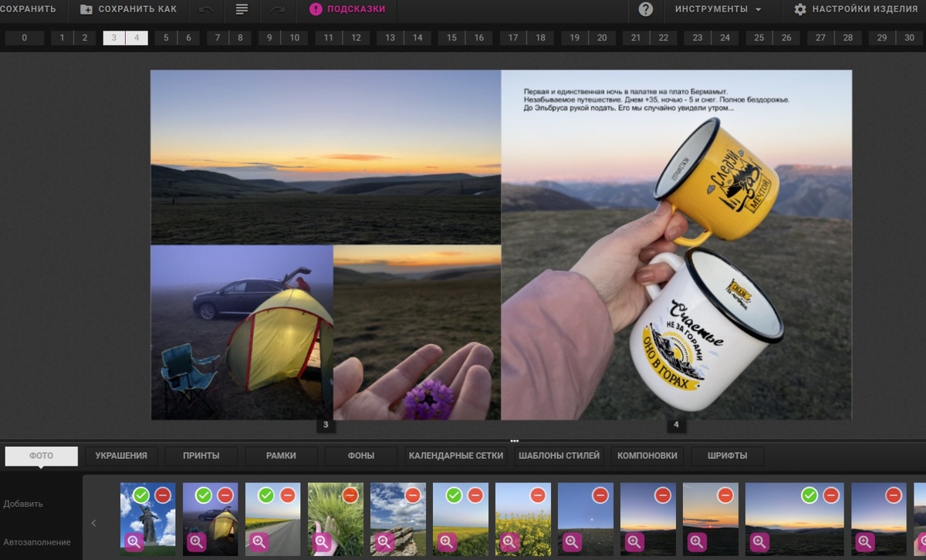The width and height of the screenshot is (926, 560).
Task: Click green checkmark on tent and car thumbnail
Action: (x=204, y=495)
